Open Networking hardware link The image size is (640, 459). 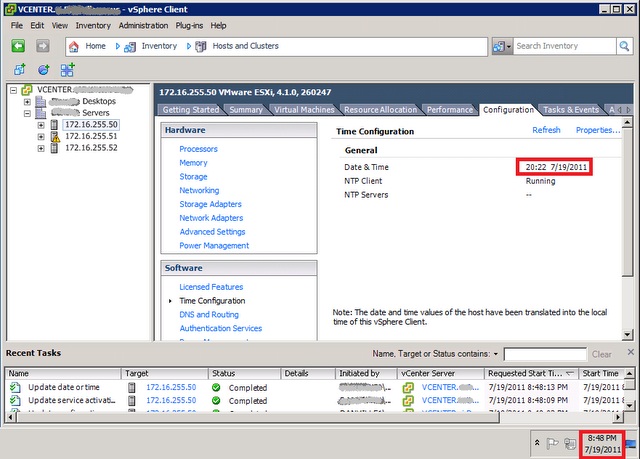pos(199,191)
